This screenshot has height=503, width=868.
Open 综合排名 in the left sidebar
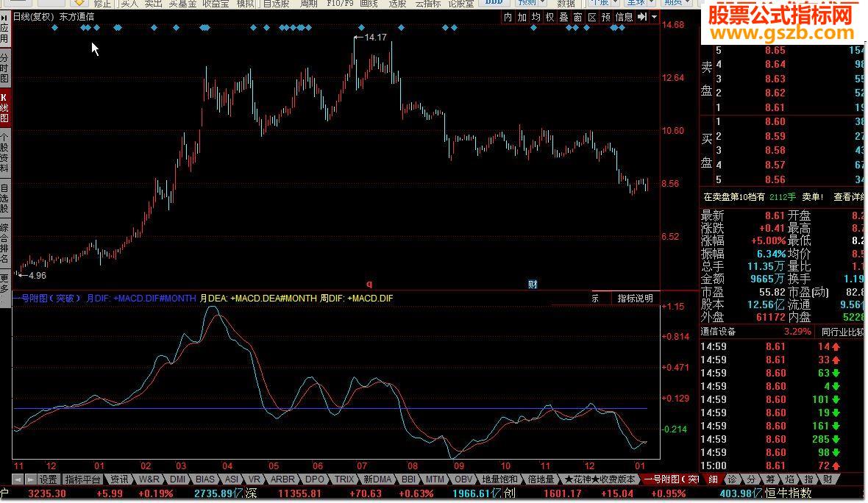(x=4, y=243)
